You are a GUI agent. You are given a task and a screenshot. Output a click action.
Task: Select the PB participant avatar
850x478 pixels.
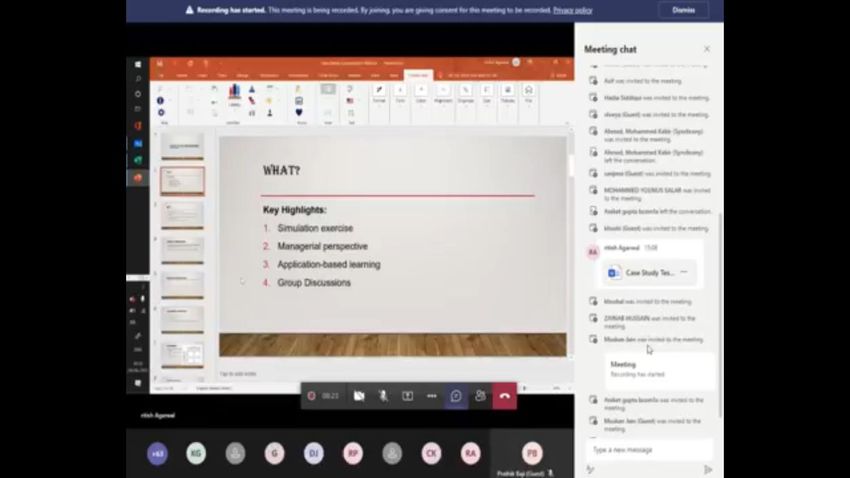click(532, 453)
